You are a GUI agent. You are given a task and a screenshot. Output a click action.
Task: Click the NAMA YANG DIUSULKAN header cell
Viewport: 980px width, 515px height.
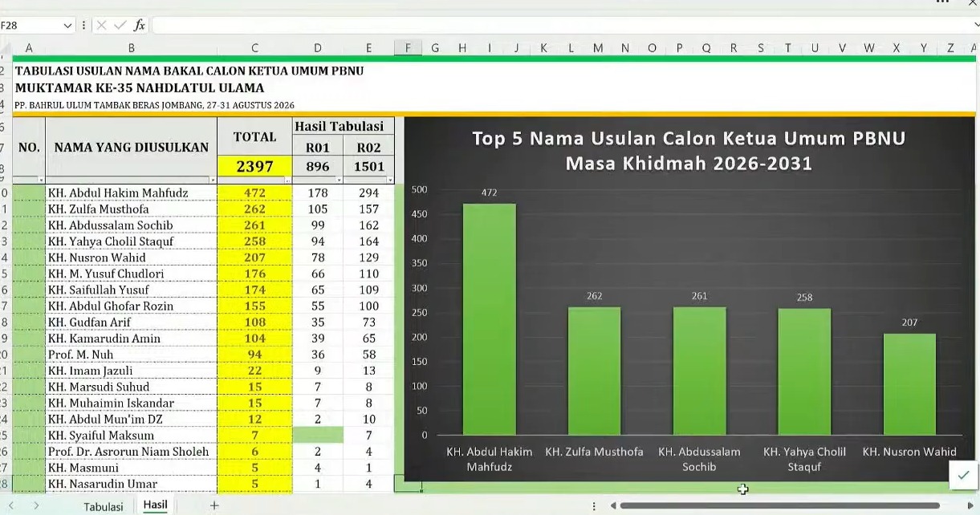[x=131, y=148]
